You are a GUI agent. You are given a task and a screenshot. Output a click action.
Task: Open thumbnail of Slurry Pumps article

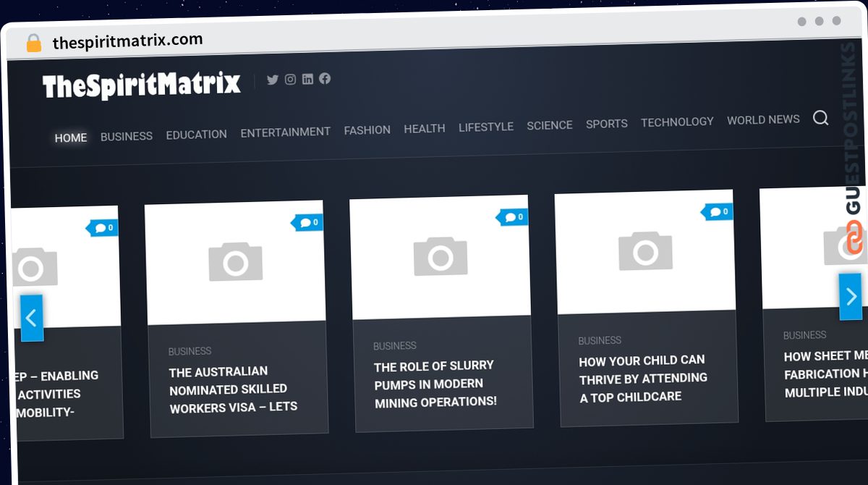440,257
